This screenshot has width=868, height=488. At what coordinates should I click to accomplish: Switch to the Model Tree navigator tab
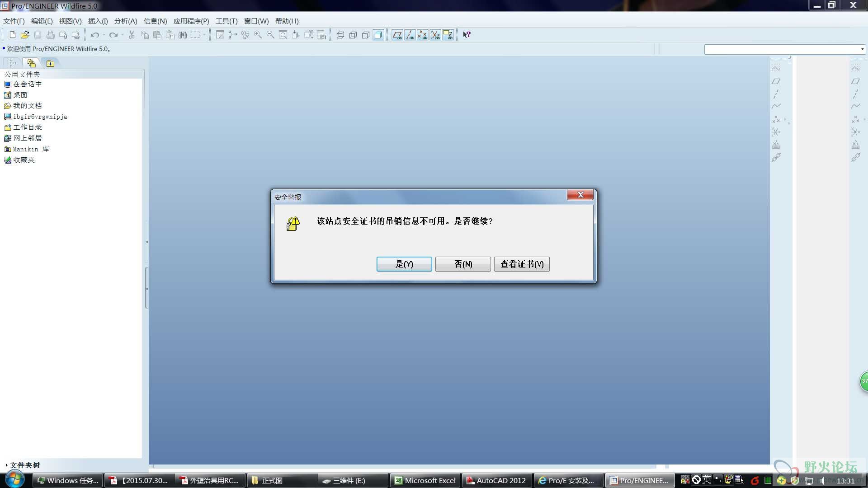coord(13,63)
